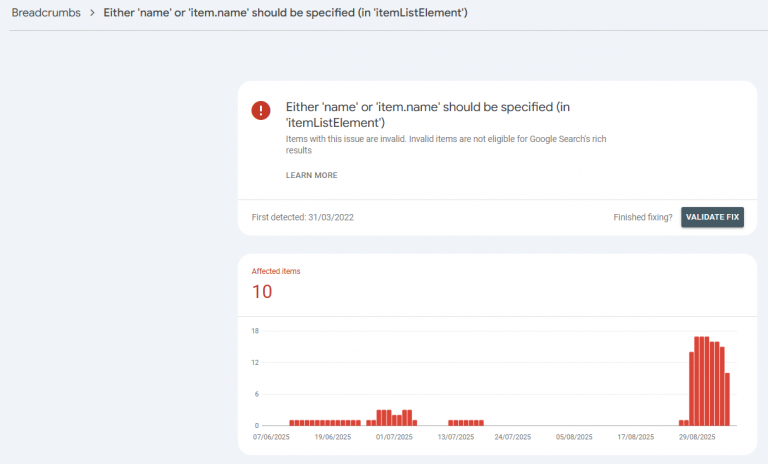Screen dimensions: 768x464
Task: Click the Finished fixing? label
Action: coord(643,217)
